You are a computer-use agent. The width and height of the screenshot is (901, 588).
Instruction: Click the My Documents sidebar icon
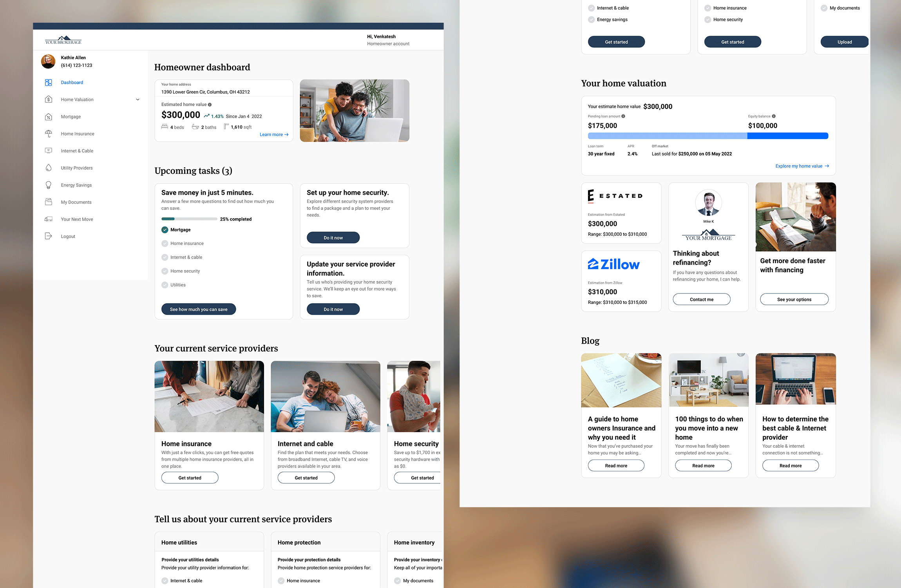point(49,202)
